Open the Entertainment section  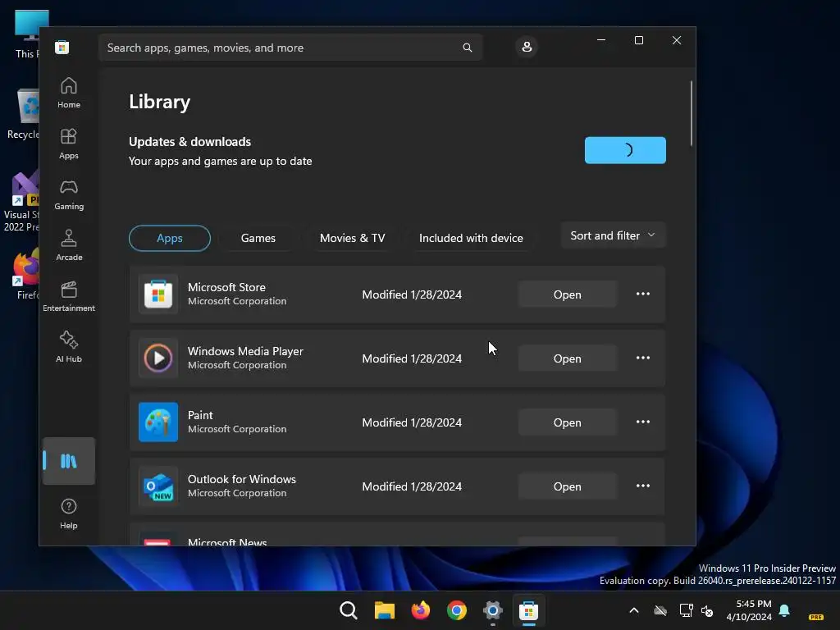click(x=69, y=296)
